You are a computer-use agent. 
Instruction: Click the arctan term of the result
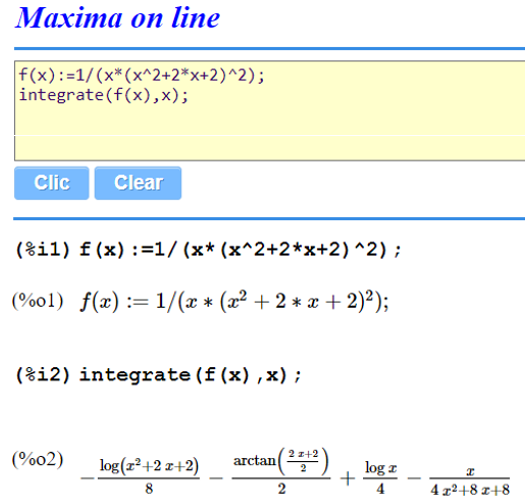[281, 471]
